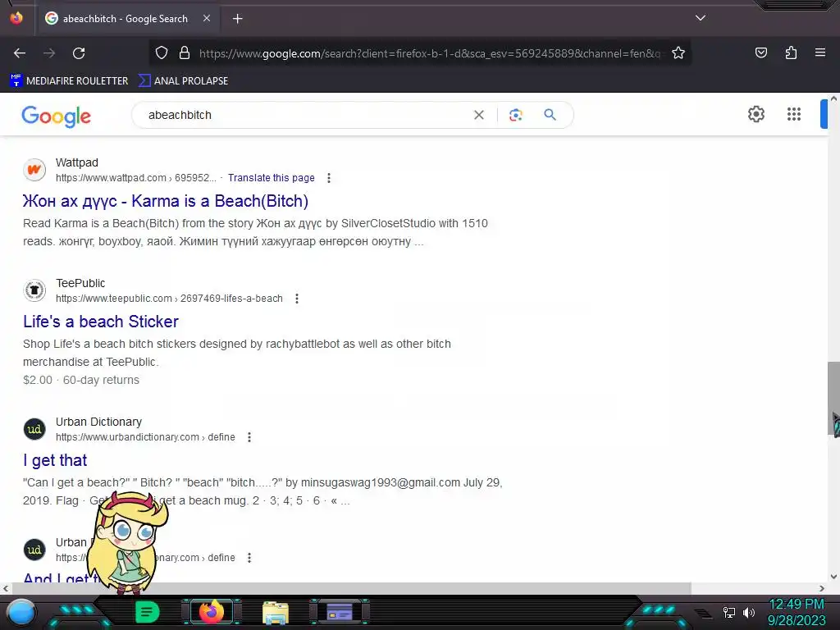Click the Wattpad favicon on the result
This screenshot has height=630, width=840.
click(34, 170)
